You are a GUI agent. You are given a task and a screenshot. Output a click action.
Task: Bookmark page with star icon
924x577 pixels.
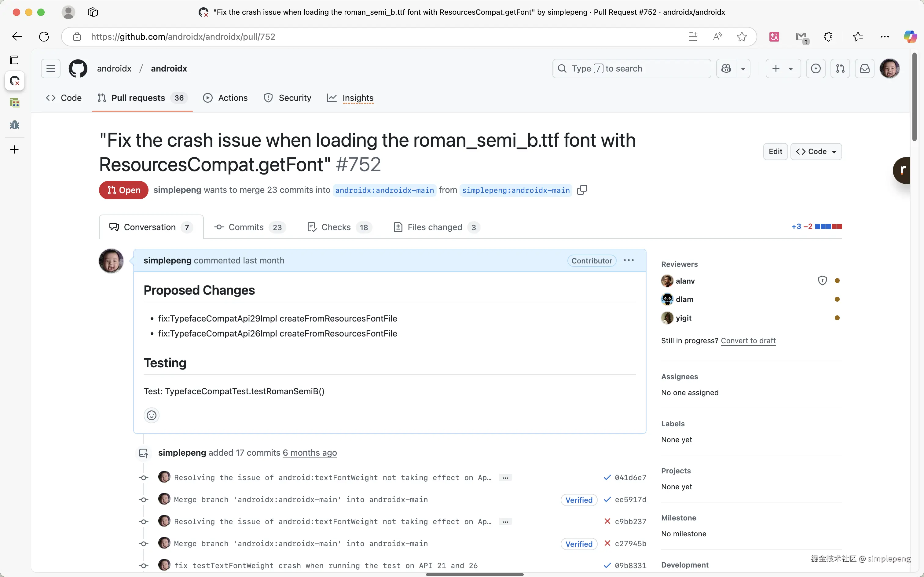742,37
